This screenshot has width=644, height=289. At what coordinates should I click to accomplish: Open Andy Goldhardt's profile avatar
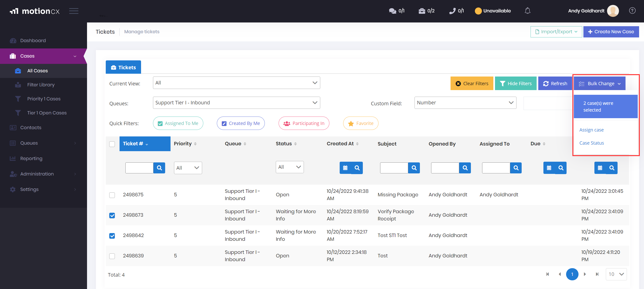[613, 11]
